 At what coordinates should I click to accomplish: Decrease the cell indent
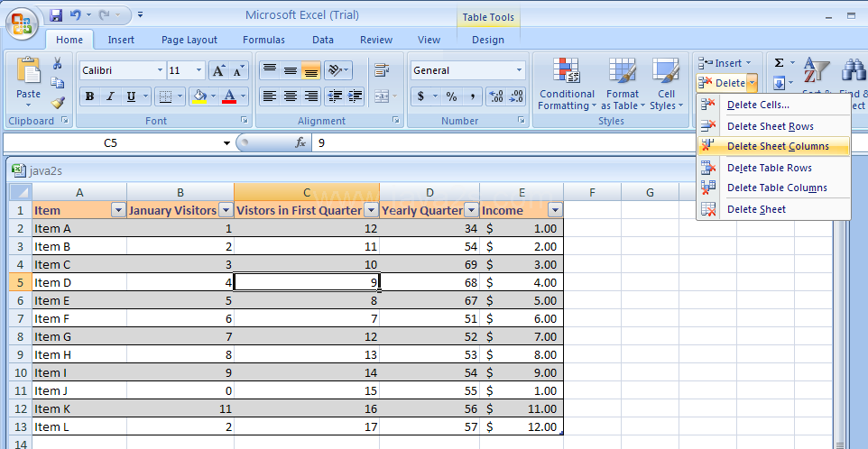click(335, 96)
